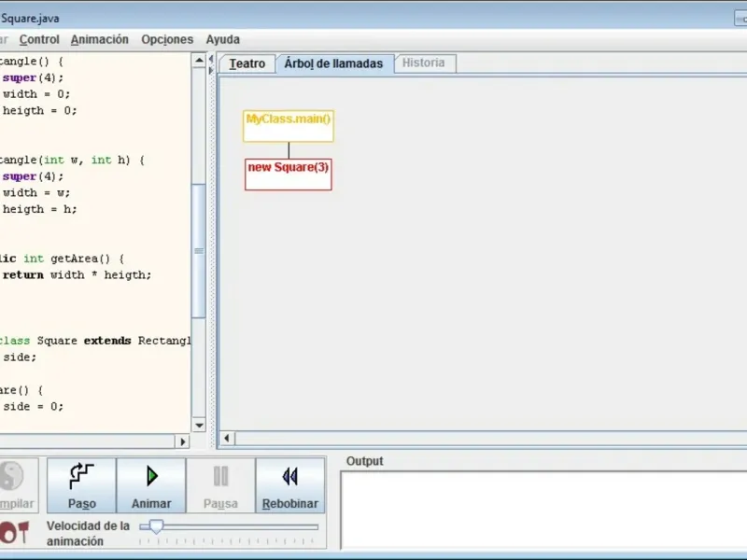Viewport: 747px width, 560px height.
Task: Start animation with the Animar button
Action: click(x=151, y=485)
